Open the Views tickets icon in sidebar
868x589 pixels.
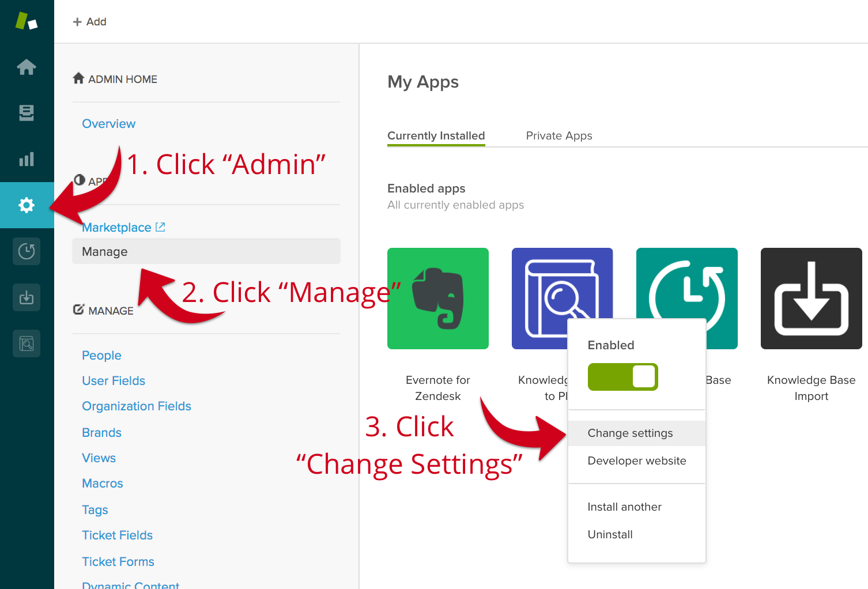(x=27, y=113)
